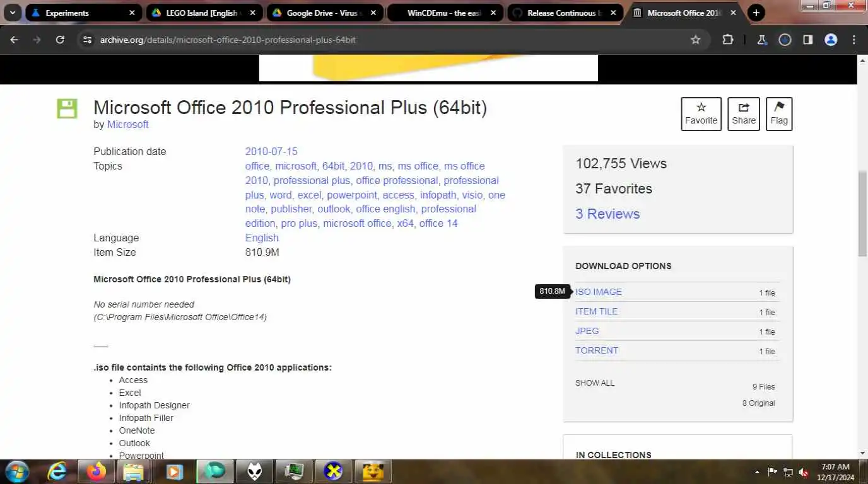The width and height of the screenshot is (868, 484).
Task: Download the TORRENT file
Action: click(x=597, y=350)
